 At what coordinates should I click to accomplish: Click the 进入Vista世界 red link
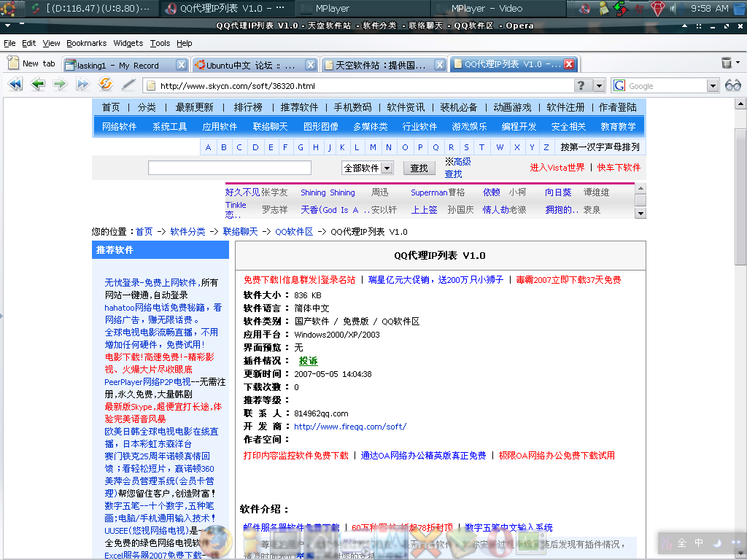[x=557, y=168]
